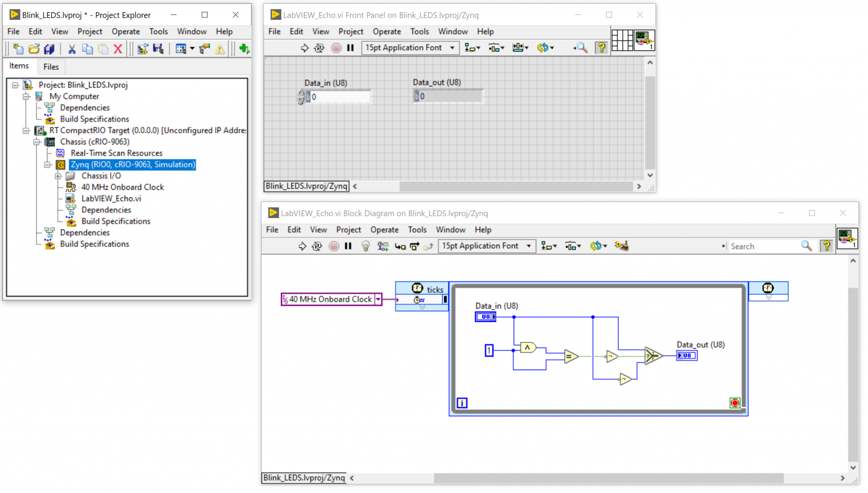
Task: Click Abort Execution in Block Diagram toolbar
Action: [334, 246]
